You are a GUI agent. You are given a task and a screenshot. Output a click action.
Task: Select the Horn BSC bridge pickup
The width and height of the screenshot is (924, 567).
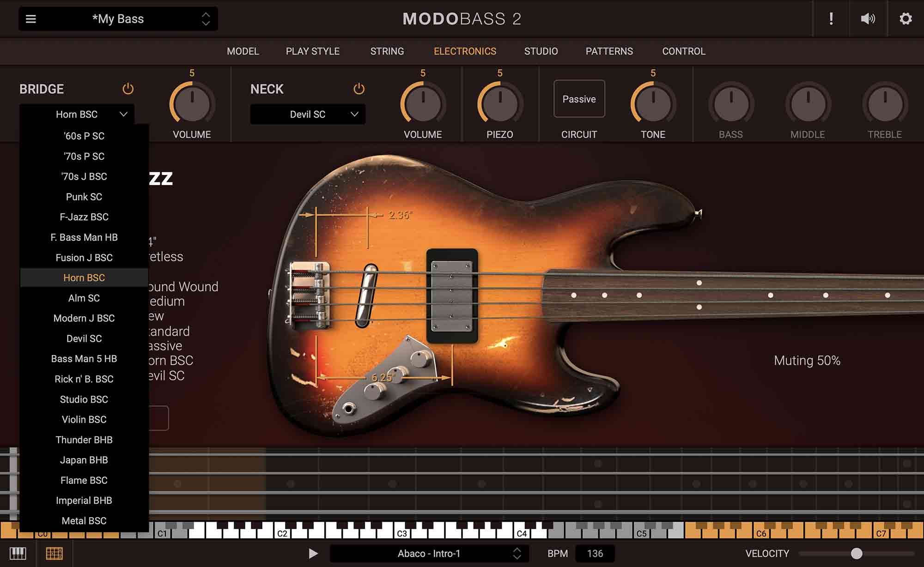(85, 277)
